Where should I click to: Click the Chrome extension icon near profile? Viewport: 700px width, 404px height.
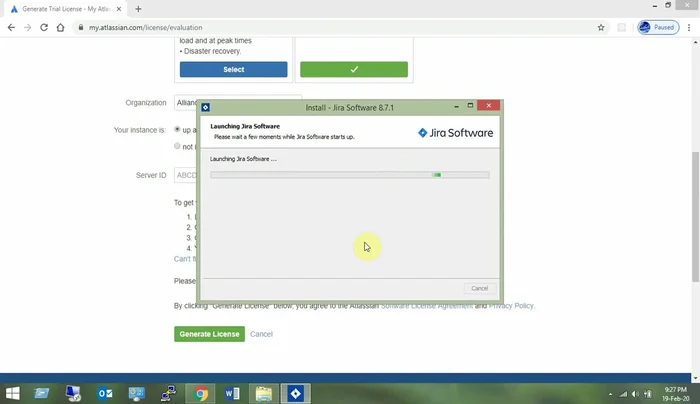tap(621, 28)
